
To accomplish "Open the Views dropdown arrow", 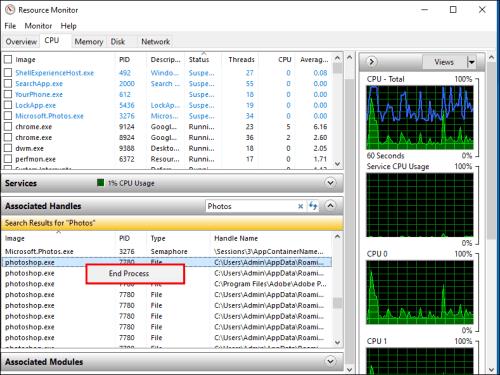I will pos(471,62).
